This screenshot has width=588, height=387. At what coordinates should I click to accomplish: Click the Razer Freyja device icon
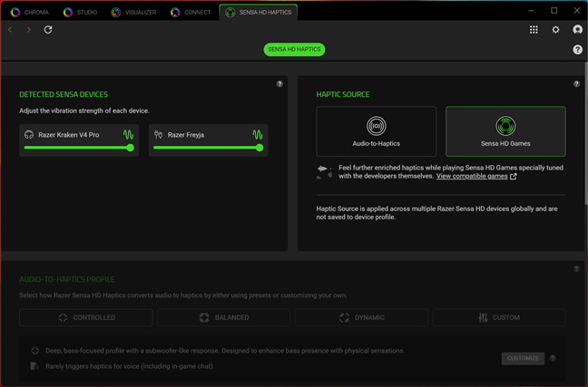click(158, 135)
